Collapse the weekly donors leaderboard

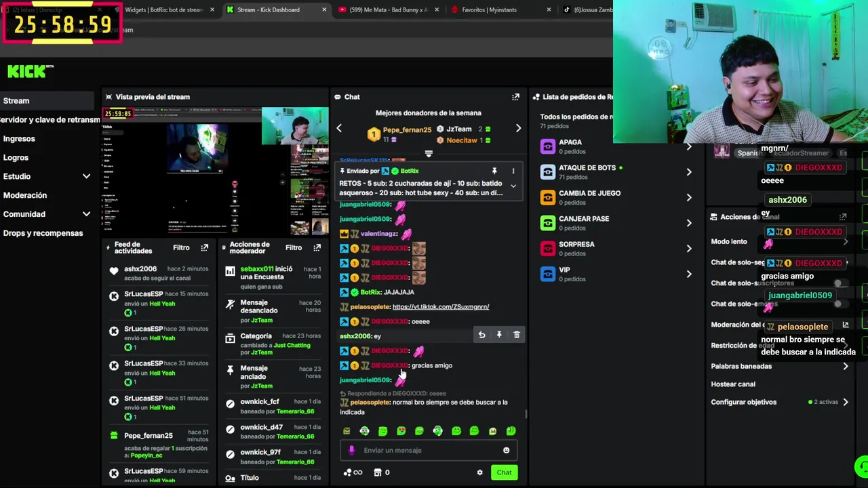click(428, 154)
